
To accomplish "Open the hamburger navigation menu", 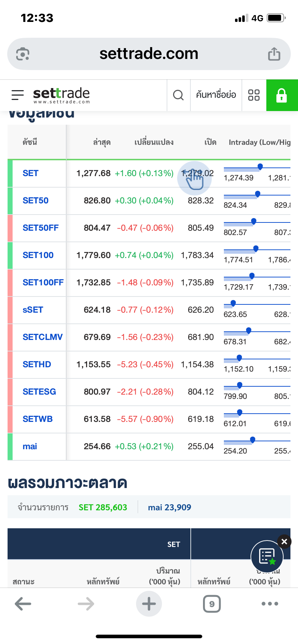I will click(x=18, y=95).
